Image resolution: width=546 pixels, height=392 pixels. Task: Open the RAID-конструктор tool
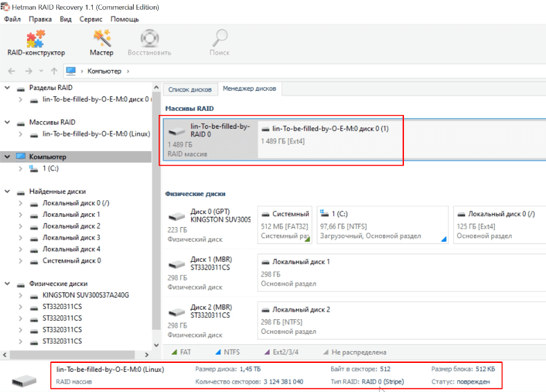36,42
